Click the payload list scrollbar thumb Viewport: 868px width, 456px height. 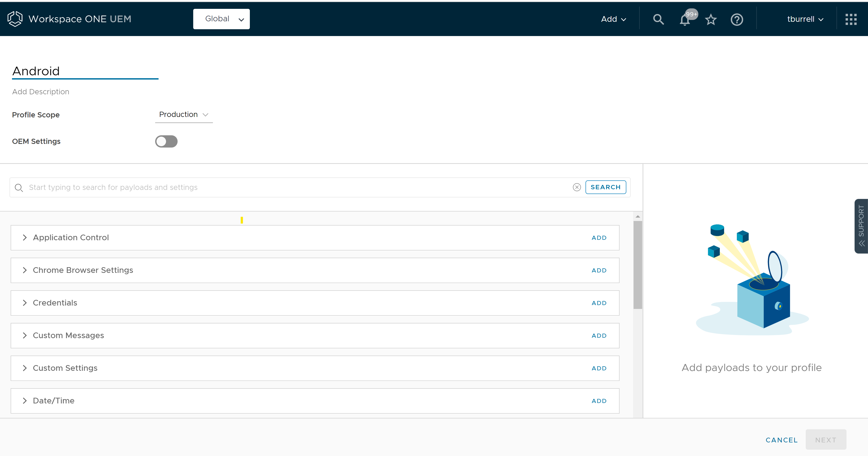637,265
